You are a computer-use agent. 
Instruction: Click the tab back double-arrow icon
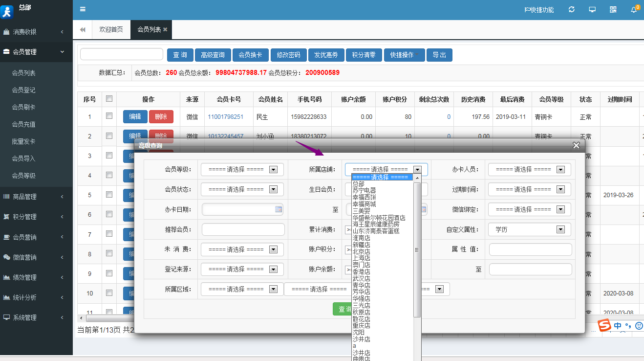pyautogui.click(x=83, y=30)
